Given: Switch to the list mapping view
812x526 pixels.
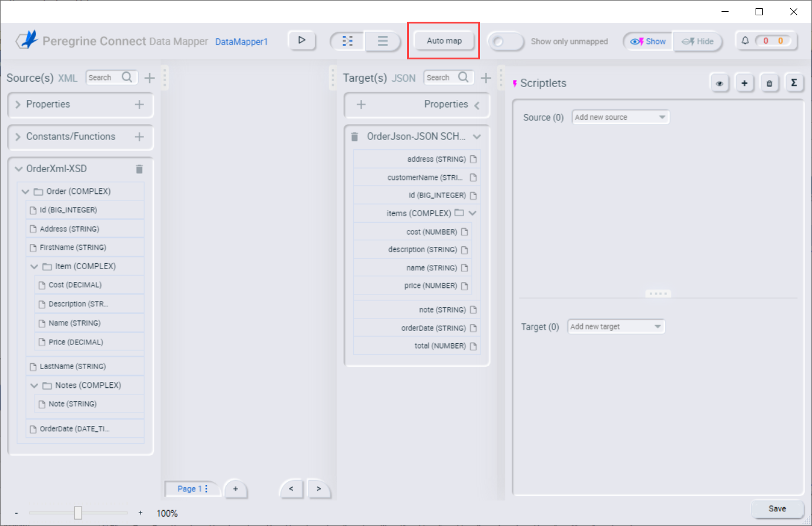Looking at the screenshot, I should (x=382, y=41).
